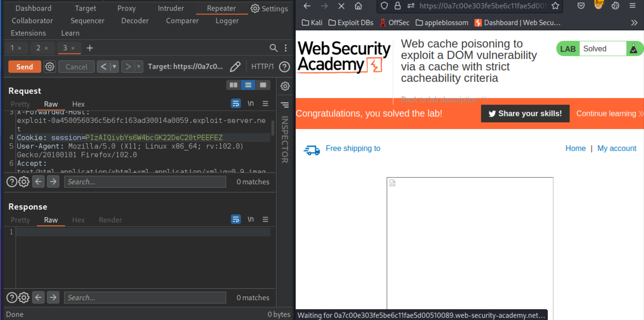The height and width of the screenshot is (320, 644).
Task: Go to previous request search match
Action: (x=38, y=182)
